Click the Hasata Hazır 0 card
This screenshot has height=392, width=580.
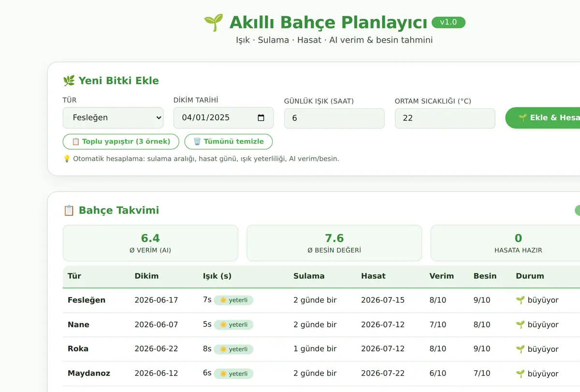(x=518, y=243)
